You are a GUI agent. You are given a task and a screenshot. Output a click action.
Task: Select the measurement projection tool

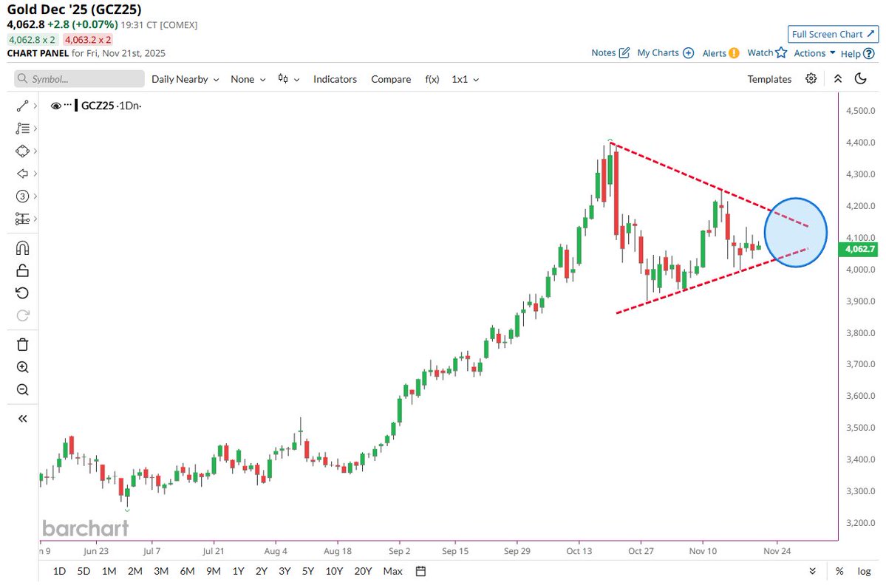tap(23, 219)
